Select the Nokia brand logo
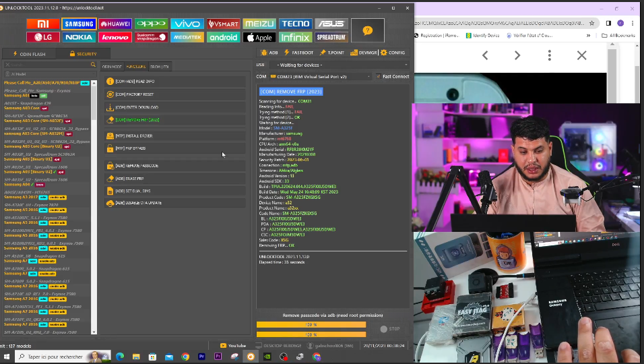Screen dimensions: 644x364 point(79,37)
